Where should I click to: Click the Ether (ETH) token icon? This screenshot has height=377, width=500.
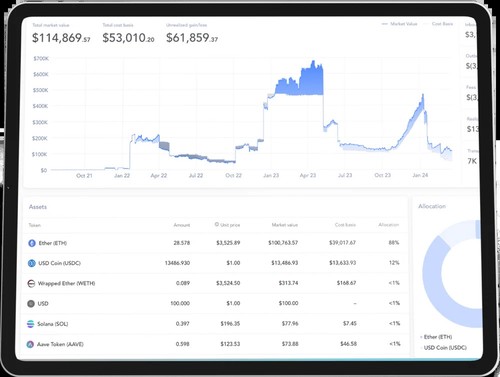coord(32,243)
